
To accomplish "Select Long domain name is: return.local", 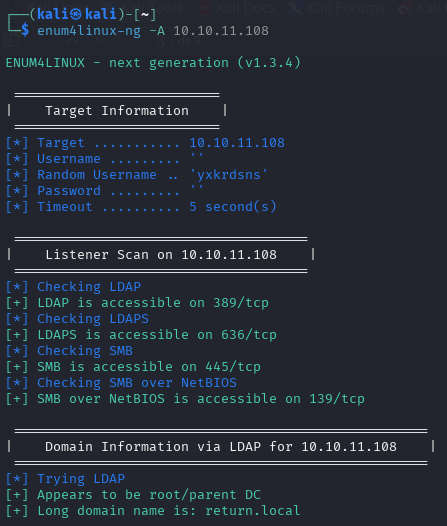I will 153,511.
